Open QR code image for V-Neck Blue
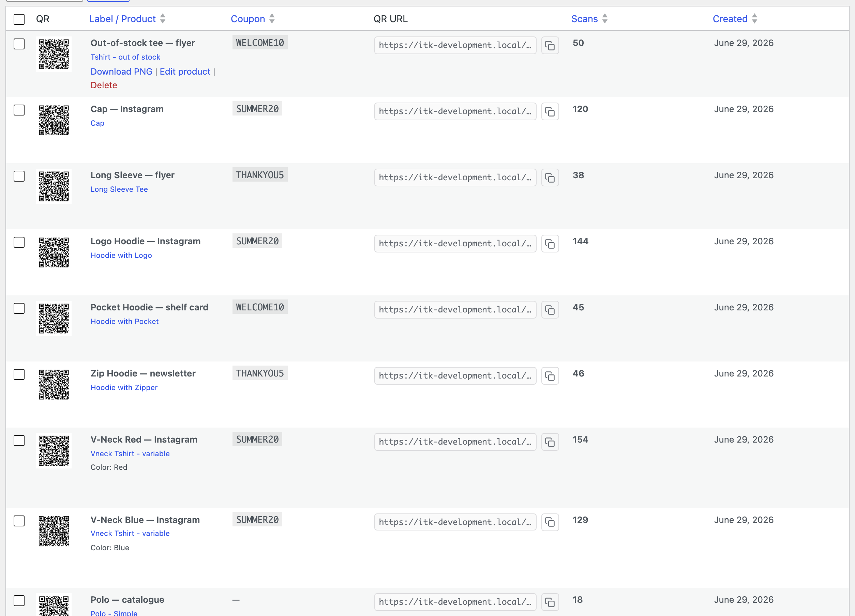 point(54,531)
